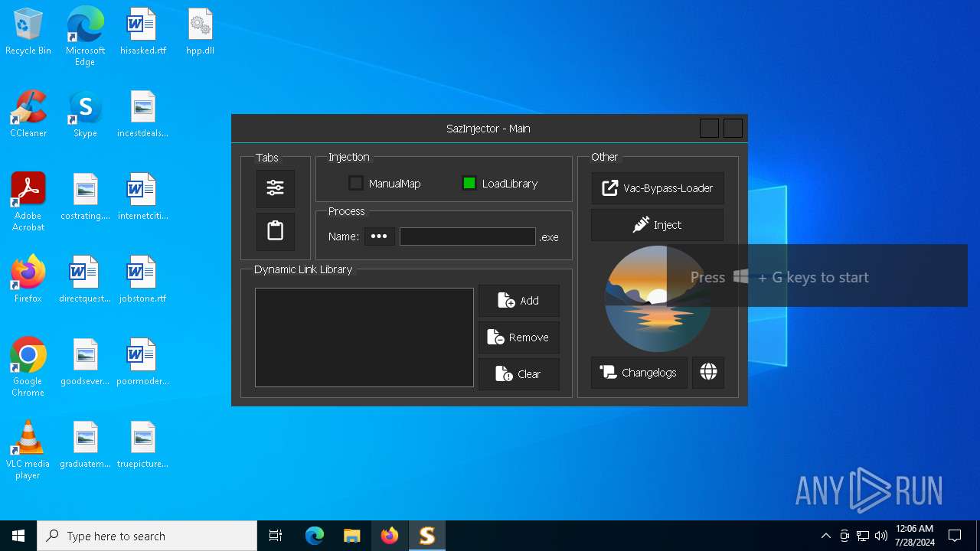The image size is (980, 551).
Task: Open Edge from the taskbar
Action: coord(315,536)
